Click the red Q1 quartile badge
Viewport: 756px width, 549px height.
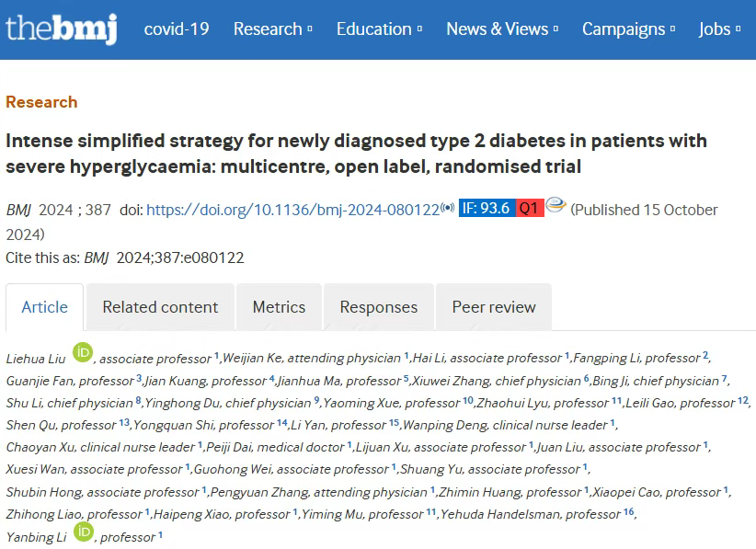[x=530, y=208]
